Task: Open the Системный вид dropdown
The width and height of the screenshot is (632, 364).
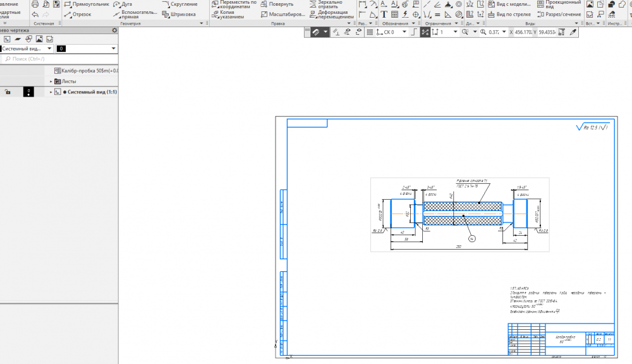Action: click(49, 48)
